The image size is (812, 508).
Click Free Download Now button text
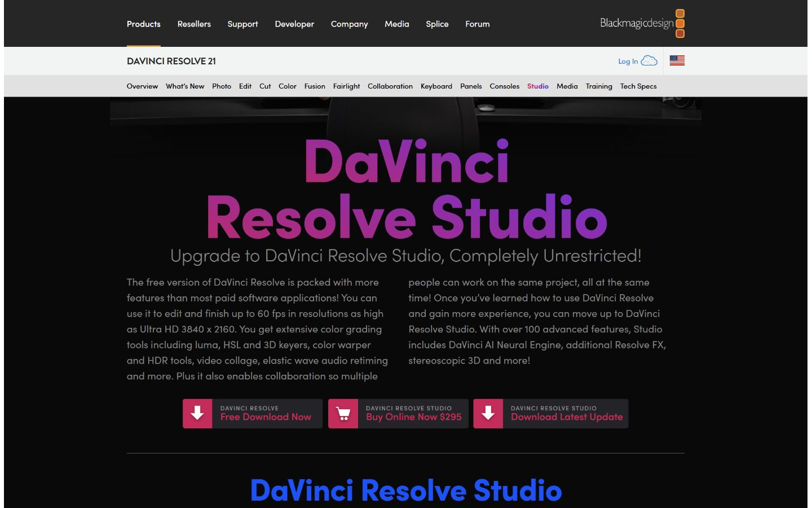click(x=266, y=417)
